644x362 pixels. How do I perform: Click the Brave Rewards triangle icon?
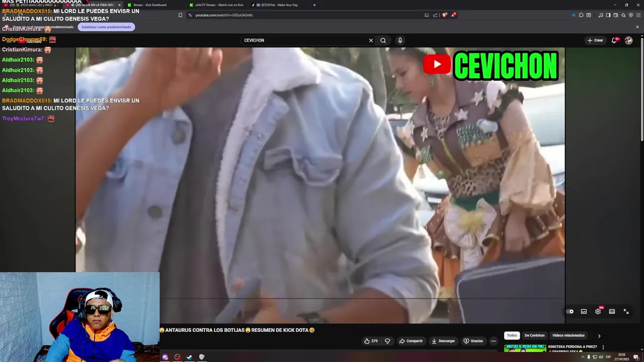(453, 15)
